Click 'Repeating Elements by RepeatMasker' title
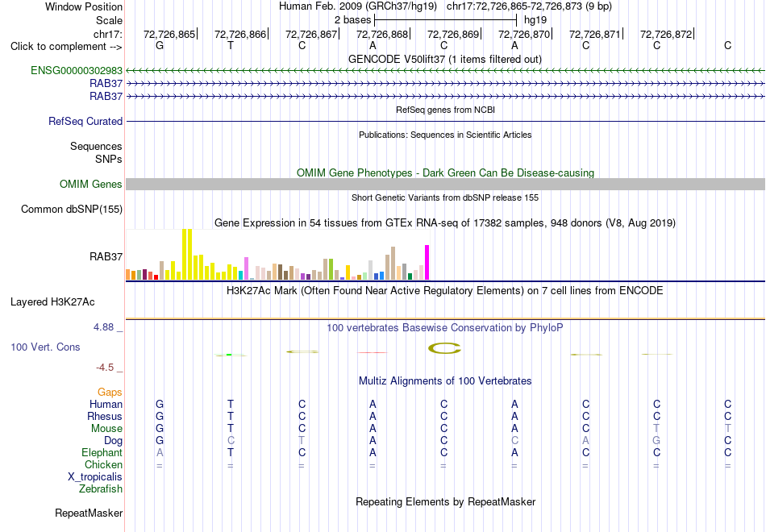Viewport: 766px width, 532px height. [x=446, y=502]
